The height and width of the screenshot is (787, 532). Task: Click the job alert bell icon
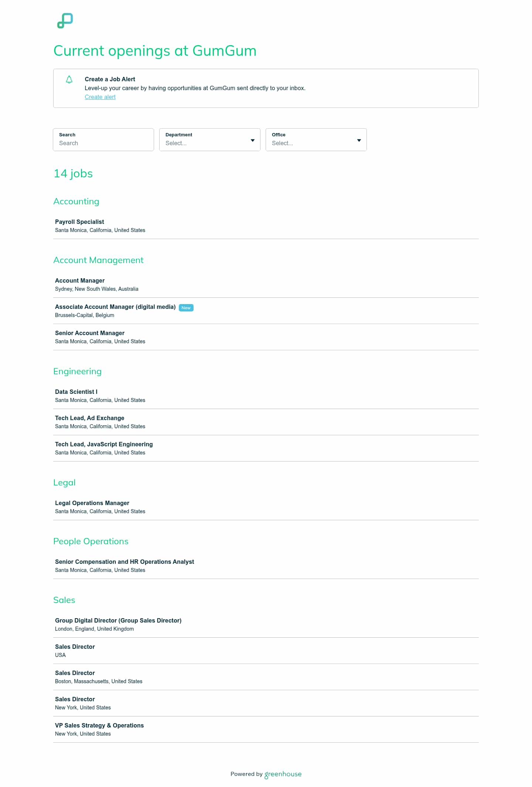(x=69, y=79)
